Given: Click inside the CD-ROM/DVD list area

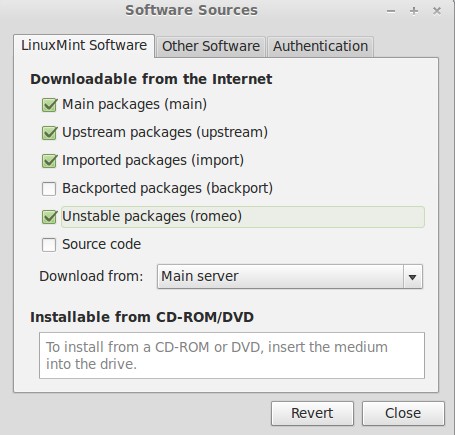Looking at the screenshot, I should tap(232, 355).
